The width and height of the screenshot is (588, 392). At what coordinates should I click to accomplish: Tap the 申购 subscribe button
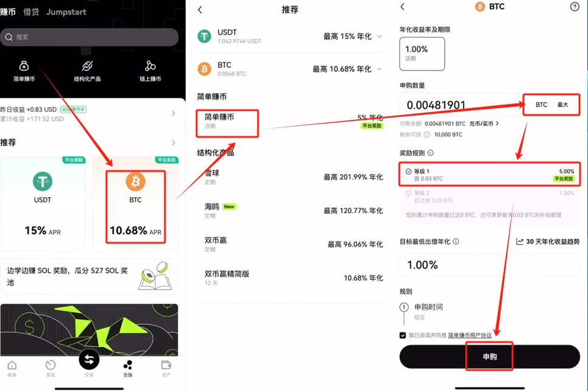pyautogui.click(x=490, y=356)
